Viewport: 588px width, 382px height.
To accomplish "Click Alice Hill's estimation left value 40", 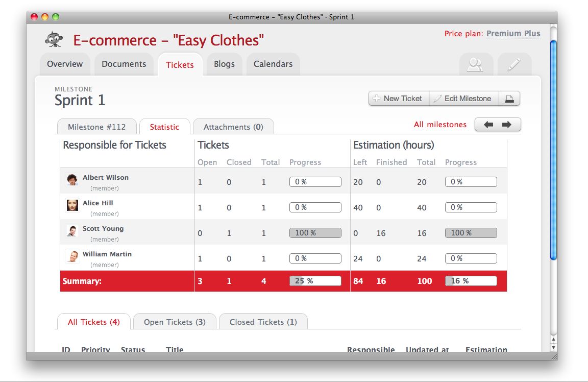I will (x=358, y=208).
